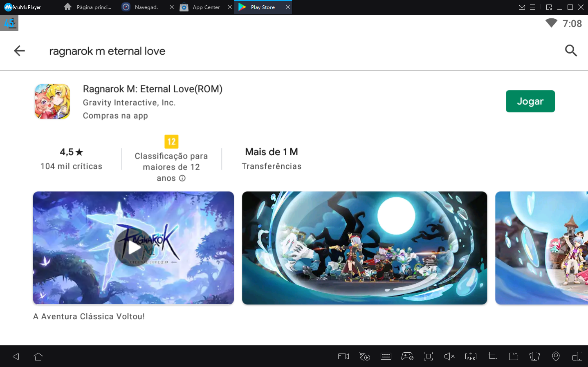Open the video recorder tool
Screen dimensions: 588x367
(x=343, y=356)
